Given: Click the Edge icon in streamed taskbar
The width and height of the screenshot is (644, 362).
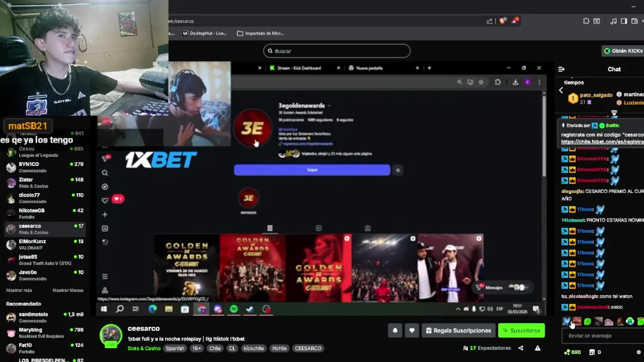Looking at the screenshot, I should coord(152,309).
